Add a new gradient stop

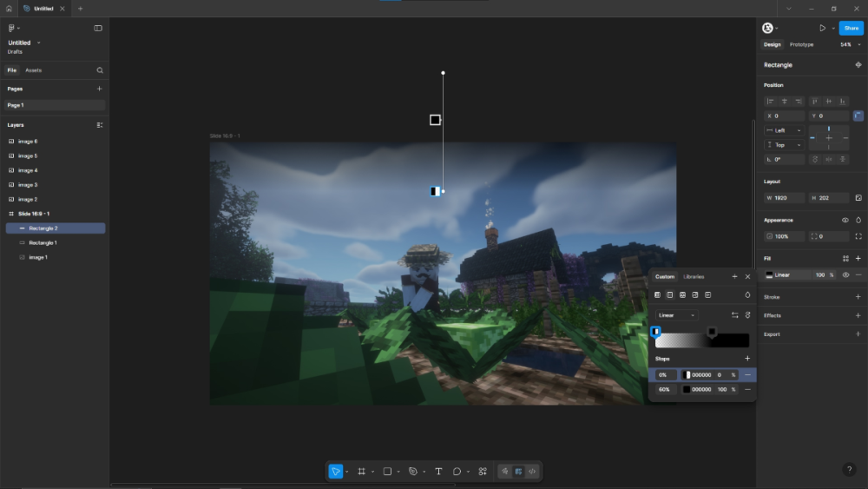[747, 359]
